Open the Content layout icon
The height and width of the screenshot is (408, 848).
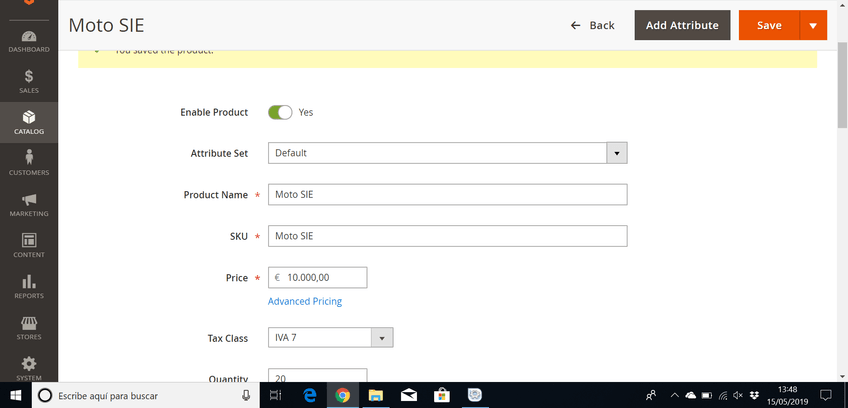click(29, 244)
